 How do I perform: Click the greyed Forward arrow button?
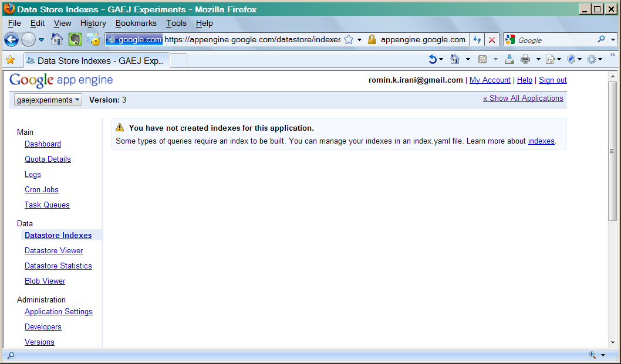click(x=28, y=40)
